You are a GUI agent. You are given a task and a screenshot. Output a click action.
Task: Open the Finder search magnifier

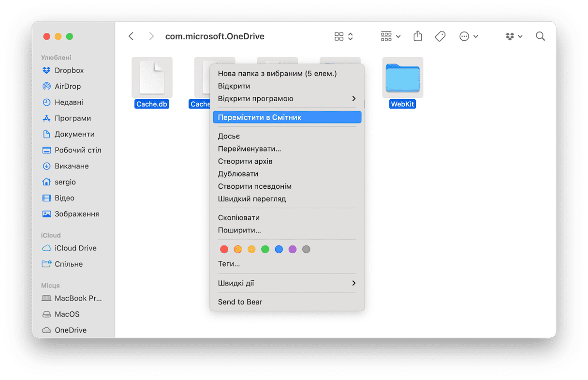pyautogui.click(x=540, y=36)
